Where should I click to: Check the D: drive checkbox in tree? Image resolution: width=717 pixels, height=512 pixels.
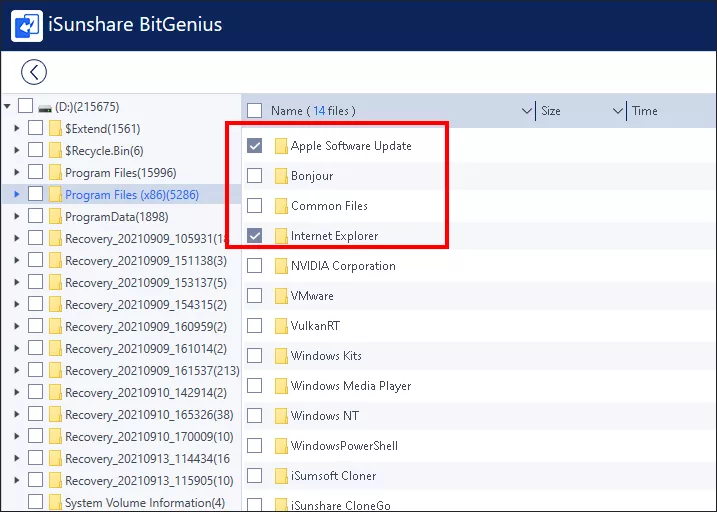point(25,106)
